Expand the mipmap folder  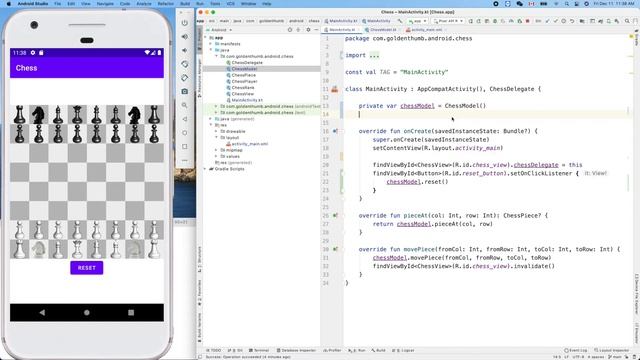(x=216, y=150)
